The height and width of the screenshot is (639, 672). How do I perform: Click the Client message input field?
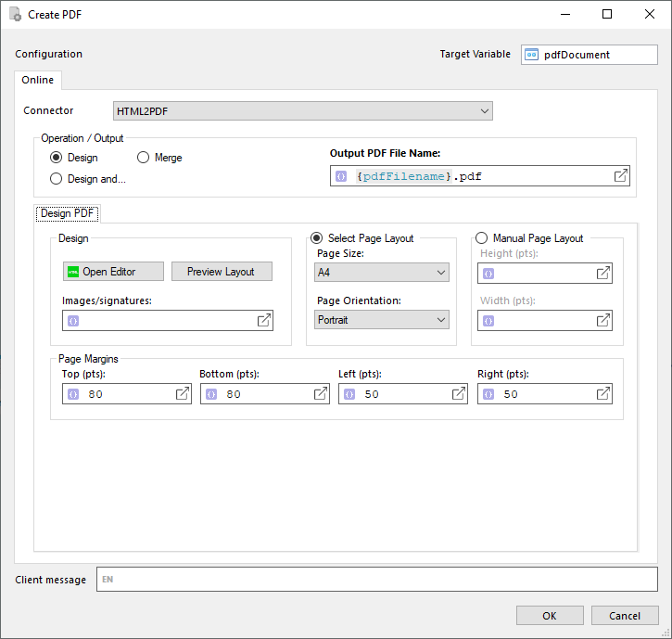tap(377, 580)
